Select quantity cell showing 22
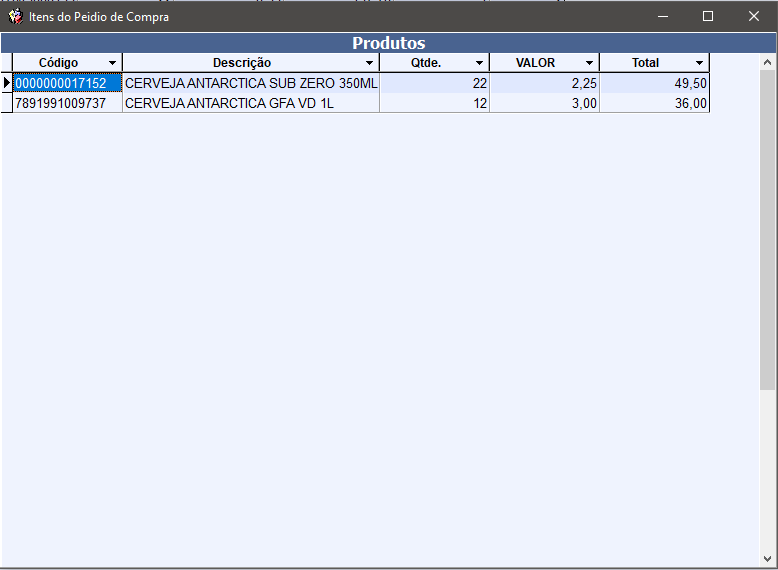The image size is (778, 570). tap(435, 83)
